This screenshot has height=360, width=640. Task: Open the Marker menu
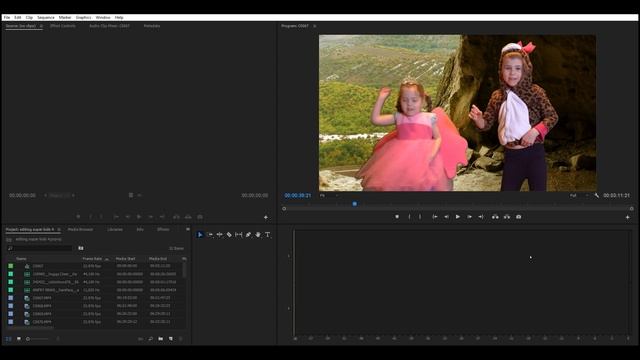click(x=65, y=18)
